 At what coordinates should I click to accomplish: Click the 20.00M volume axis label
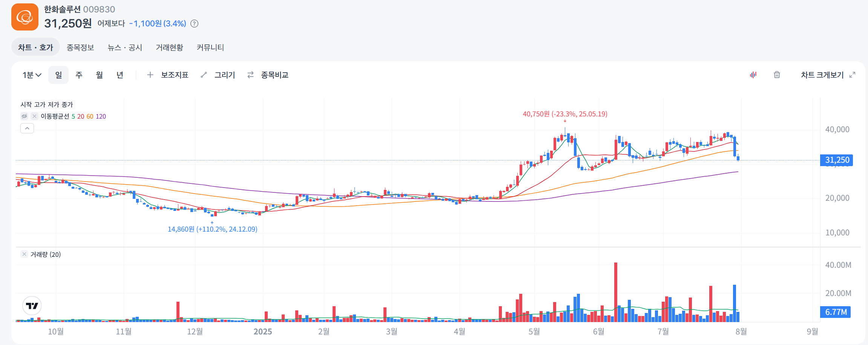(838, 293)
